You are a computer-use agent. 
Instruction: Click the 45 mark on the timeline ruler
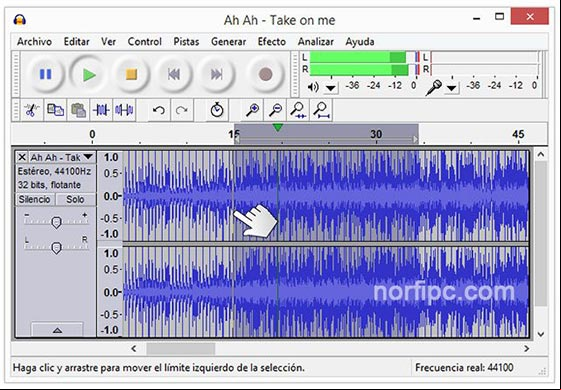point(518,135)
